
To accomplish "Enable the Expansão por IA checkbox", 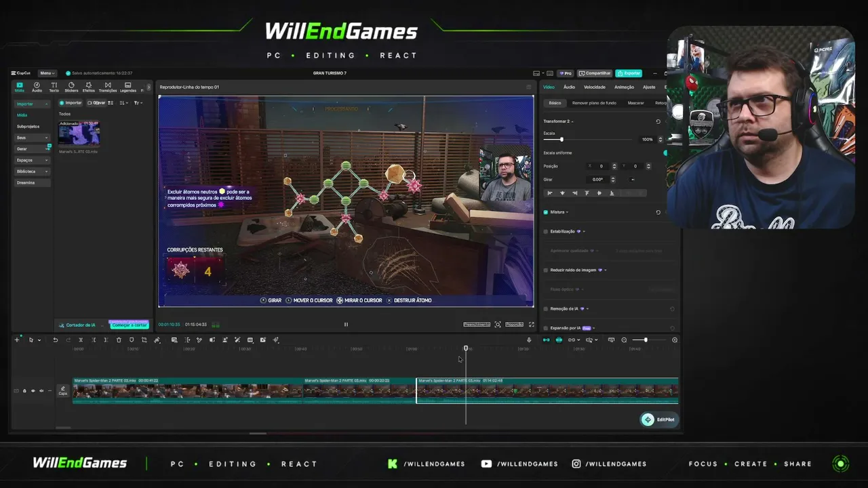I will click(546, 328).
